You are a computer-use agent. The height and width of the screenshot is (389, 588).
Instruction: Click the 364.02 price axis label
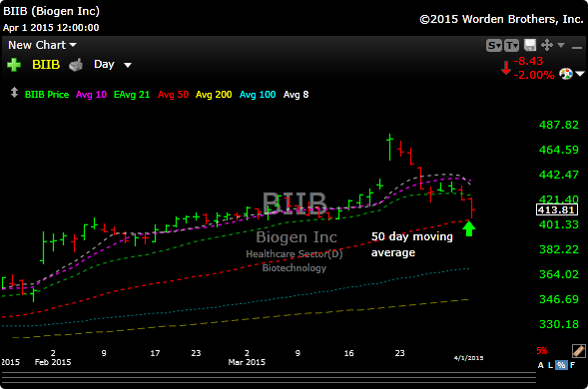559,274
